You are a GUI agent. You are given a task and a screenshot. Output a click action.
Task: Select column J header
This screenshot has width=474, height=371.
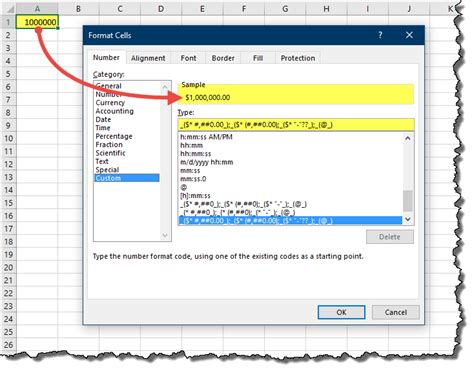pyautogui.click(x=409, y=9)
